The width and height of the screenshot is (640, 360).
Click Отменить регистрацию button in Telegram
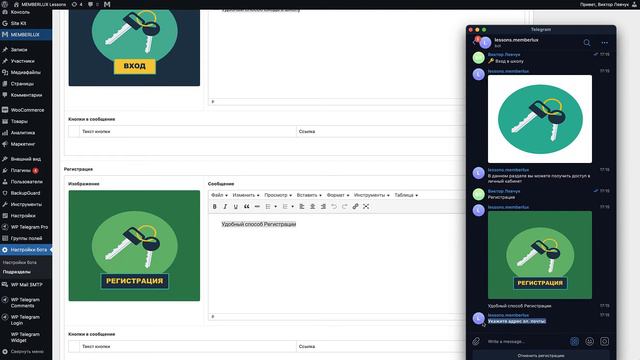[541, 356]
